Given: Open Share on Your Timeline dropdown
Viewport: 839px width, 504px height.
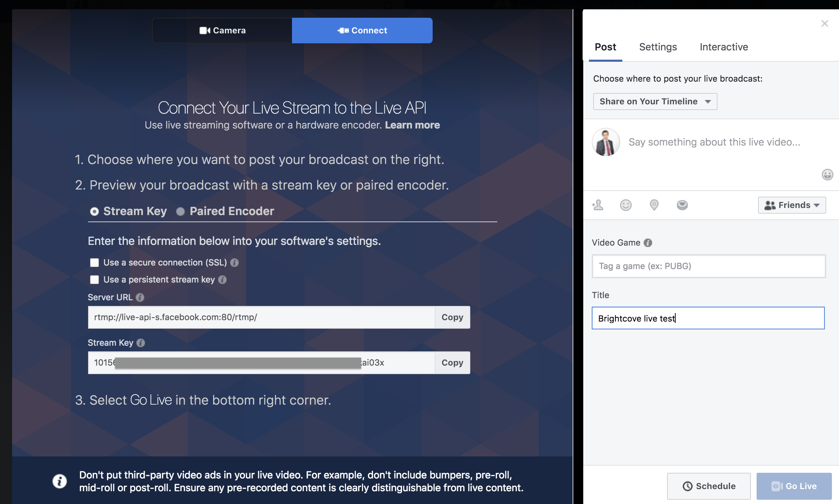Looking at the screenshot, I should (655, 102).
